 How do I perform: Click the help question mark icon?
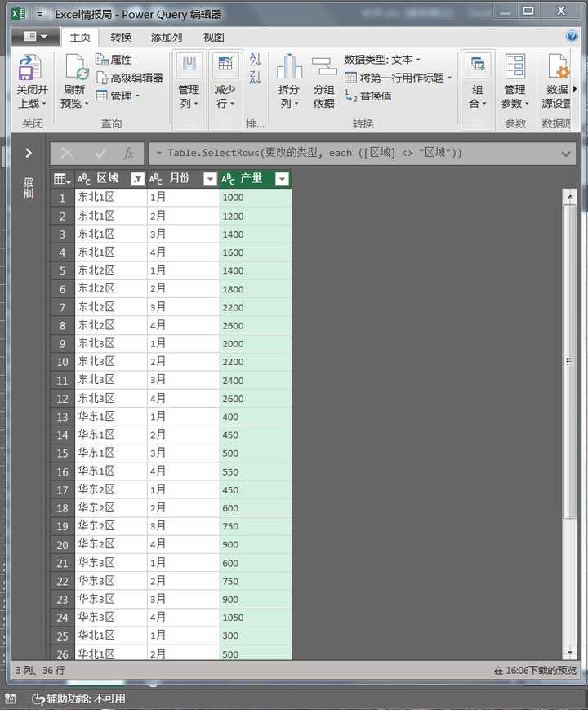coord(572,37)
